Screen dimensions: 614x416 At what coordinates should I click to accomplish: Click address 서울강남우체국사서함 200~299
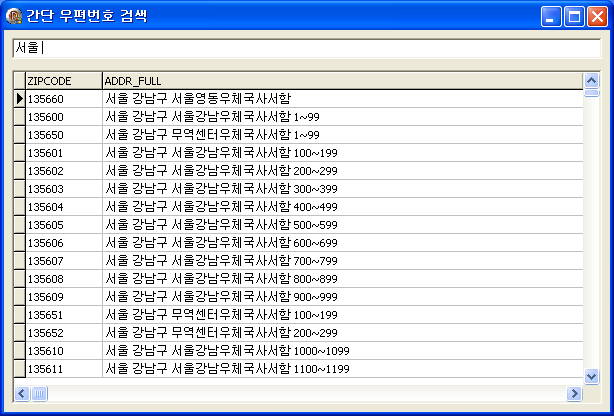tap(343, 171)
